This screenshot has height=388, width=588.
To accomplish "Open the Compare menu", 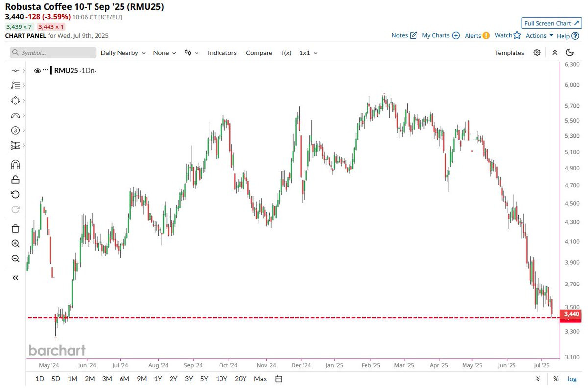I will (x=259, y=53).
